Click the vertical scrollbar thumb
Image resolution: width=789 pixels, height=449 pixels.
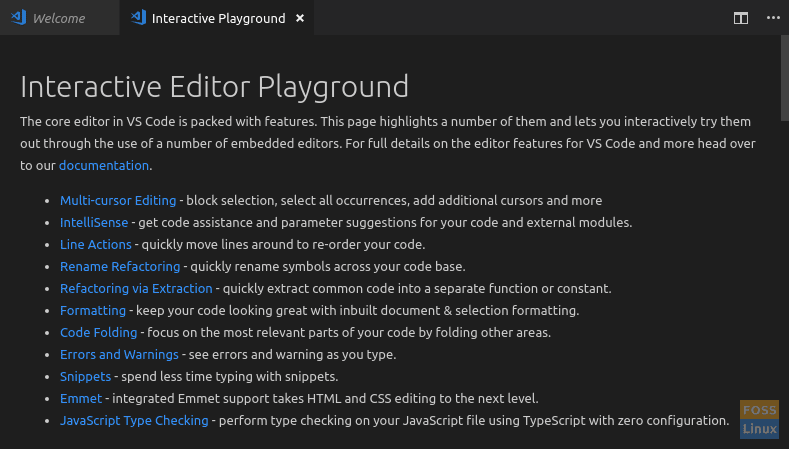point(784,78)
